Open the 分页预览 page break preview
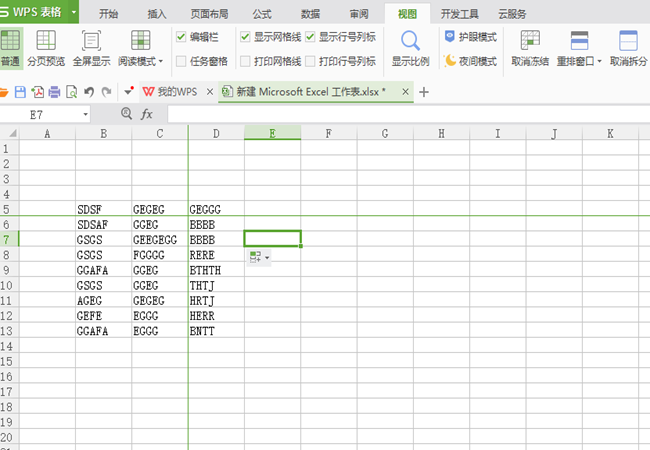Screen dimensions: 650x450 click(46, 48)
